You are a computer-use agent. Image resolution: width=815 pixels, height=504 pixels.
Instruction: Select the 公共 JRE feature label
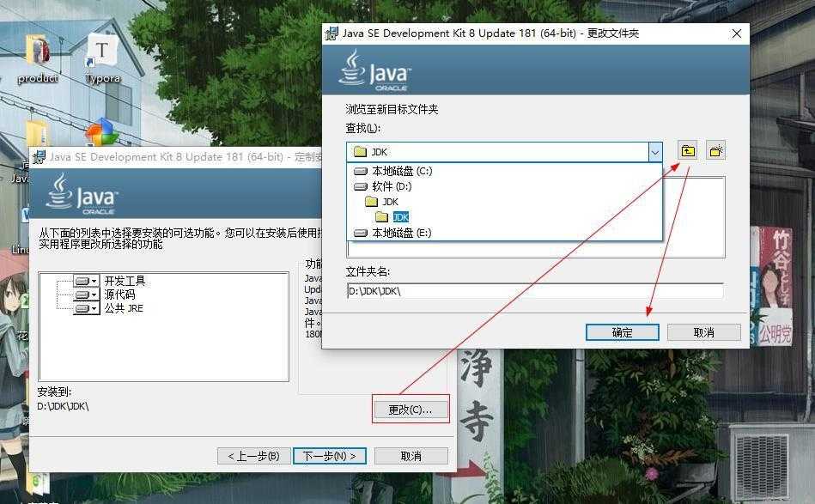click(x=124, y=308)
